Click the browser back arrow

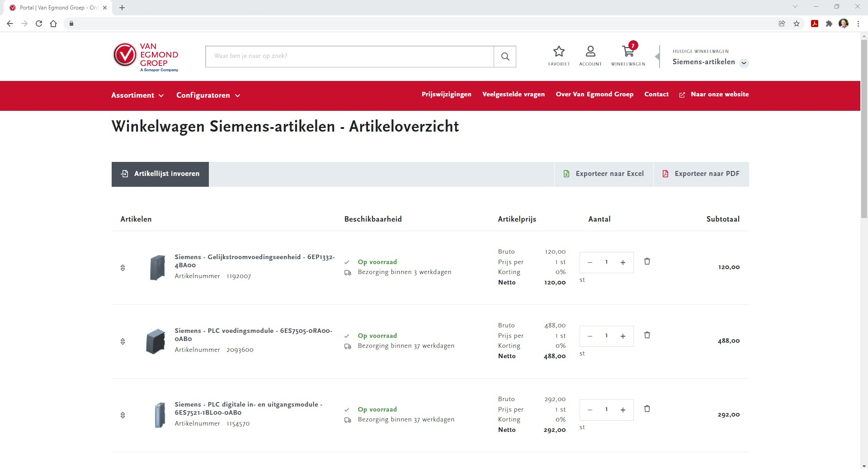coord(10,24)
